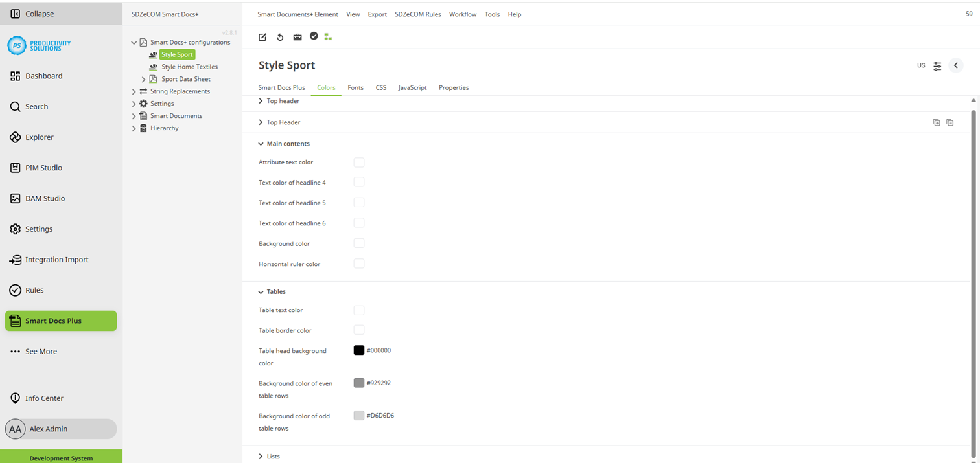
Task: Click the expand-all sections icon
Action: [936, 122]
